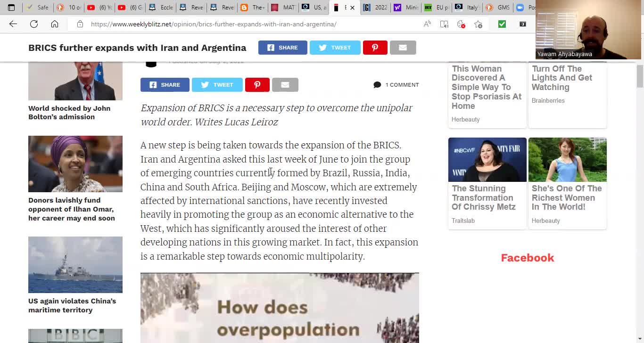Open 'World shocked by John Bolton's admission' link
This screenshot has height=343, width=644.
coord(69,113)
